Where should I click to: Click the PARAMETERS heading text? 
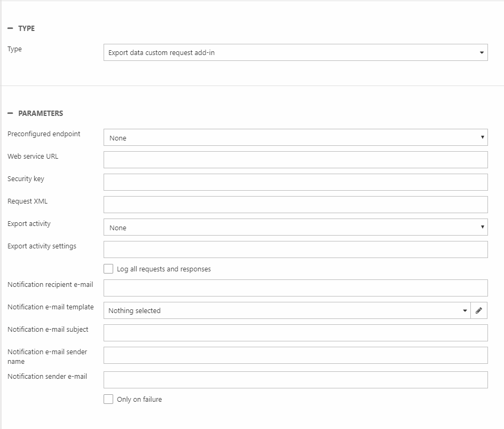point(41,113)
